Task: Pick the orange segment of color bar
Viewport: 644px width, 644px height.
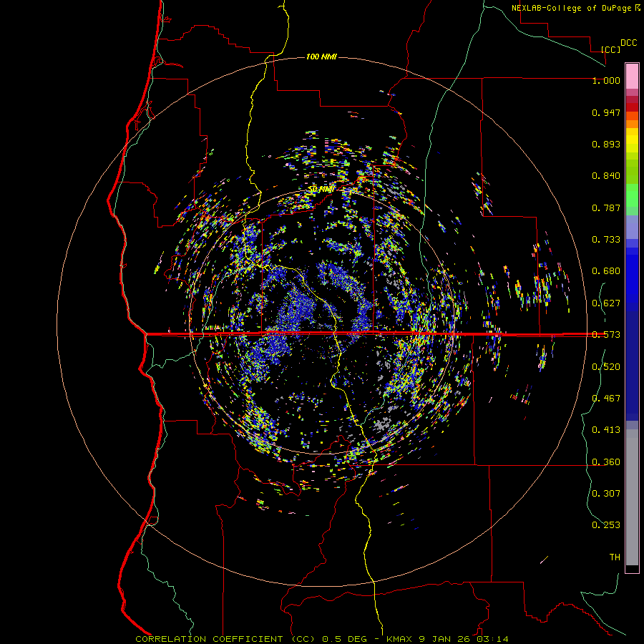Action: click(x=632, y=124)
